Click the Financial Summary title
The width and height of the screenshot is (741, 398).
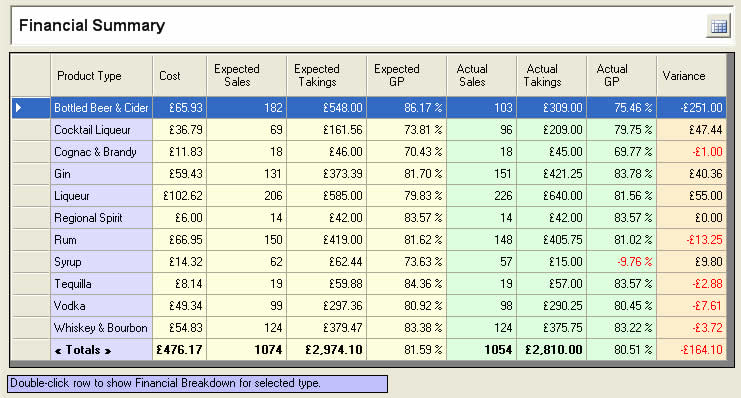point(92,25)
